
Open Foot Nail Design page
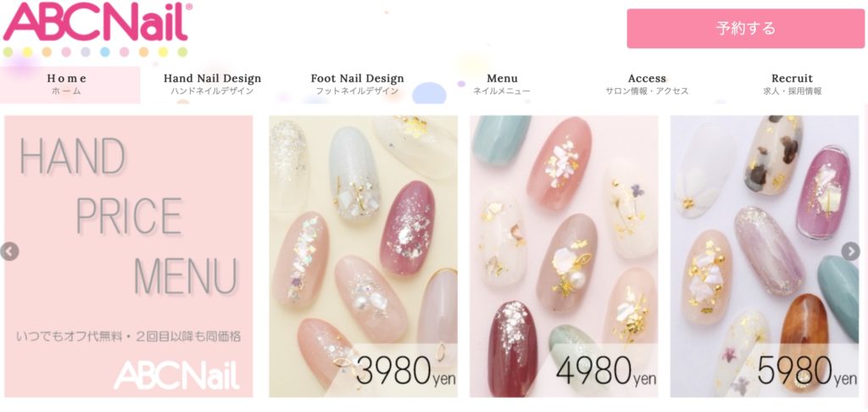pos(357,84)
